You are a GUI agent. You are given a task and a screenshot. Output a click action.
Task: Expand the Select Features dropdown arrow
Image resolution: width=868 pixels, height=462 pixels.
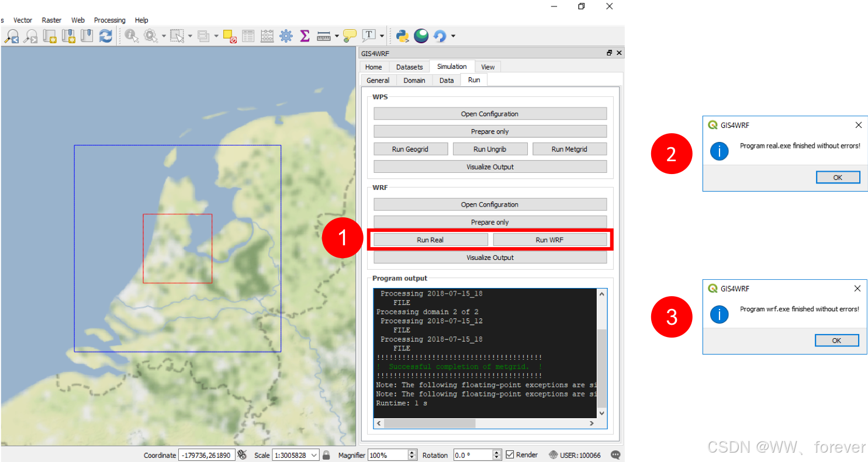(x=190, y=36)
